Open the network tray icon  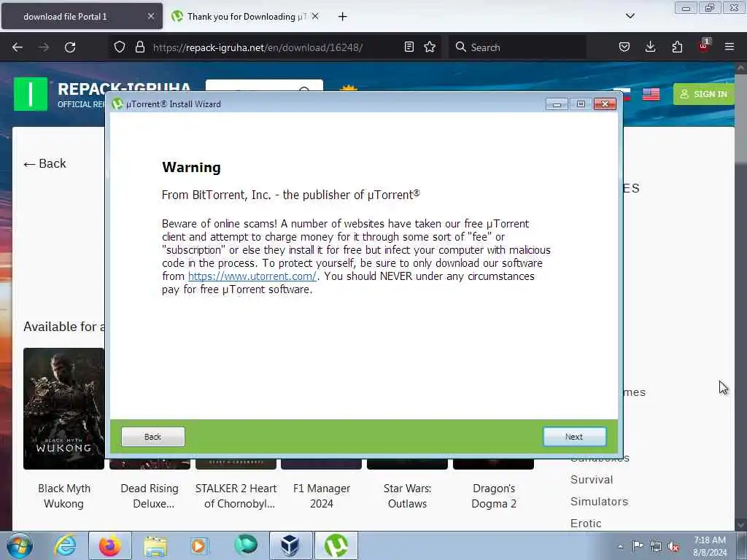click(x=656, y=546)
